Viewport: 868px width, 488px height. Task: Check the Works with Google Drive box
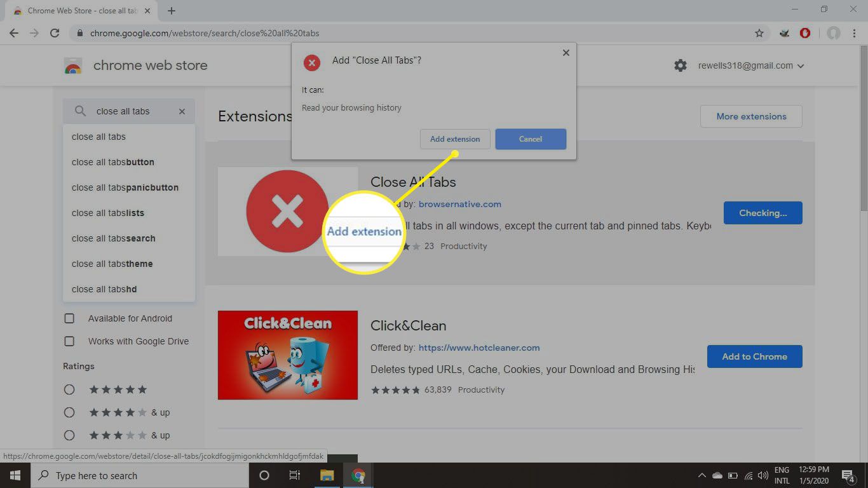[x=69, y=341]
